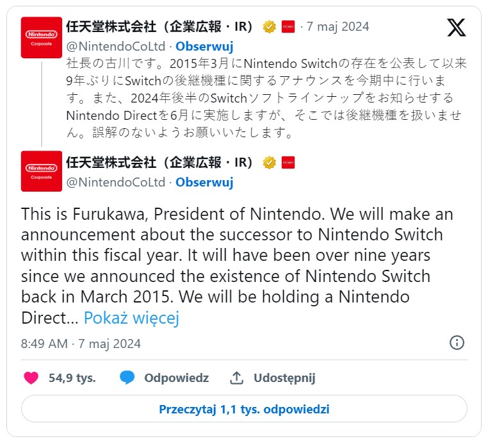Screen dimensions: 488x448
Task: Like the tweet with heart icon
Action: 31,377
